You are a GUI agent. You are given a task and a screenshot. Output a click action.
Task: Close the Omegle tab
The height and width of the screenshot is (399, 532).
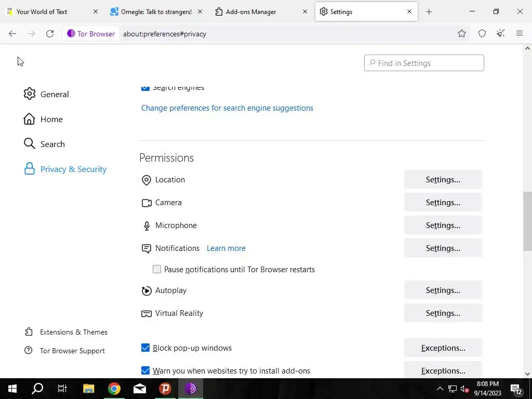tap(200, 11)
